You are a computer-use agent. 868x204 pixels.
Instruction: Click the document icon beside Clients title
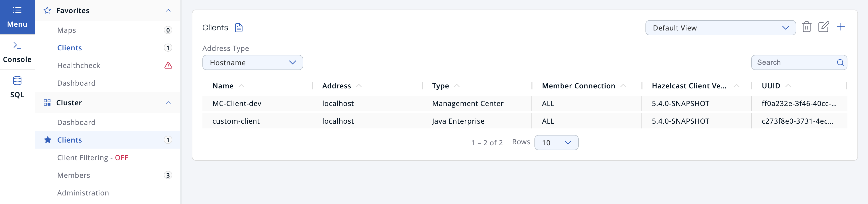pos(239,27)
